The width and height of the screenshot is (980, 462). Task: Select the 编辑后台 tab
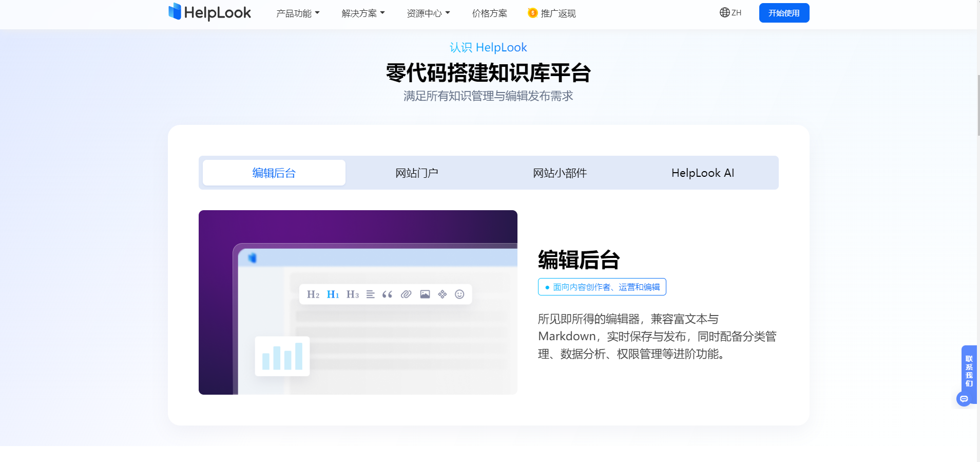click(x=274, y=173)
